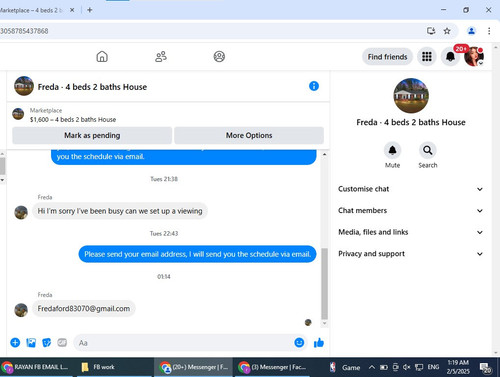Image resolution: width=500 pixels, height=377 pixels.
Task: Expand Customise chat section
Action: tap(410, 189)
